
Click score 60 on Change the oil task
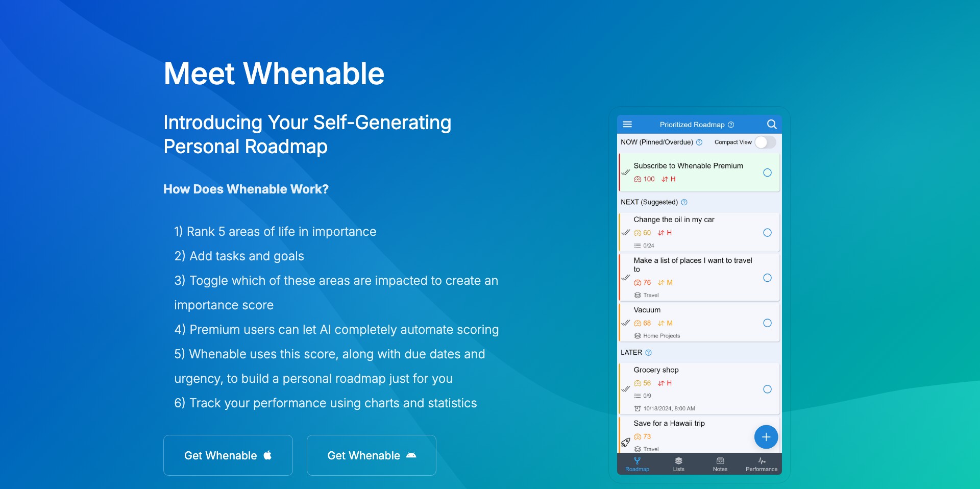click(643, 233)
